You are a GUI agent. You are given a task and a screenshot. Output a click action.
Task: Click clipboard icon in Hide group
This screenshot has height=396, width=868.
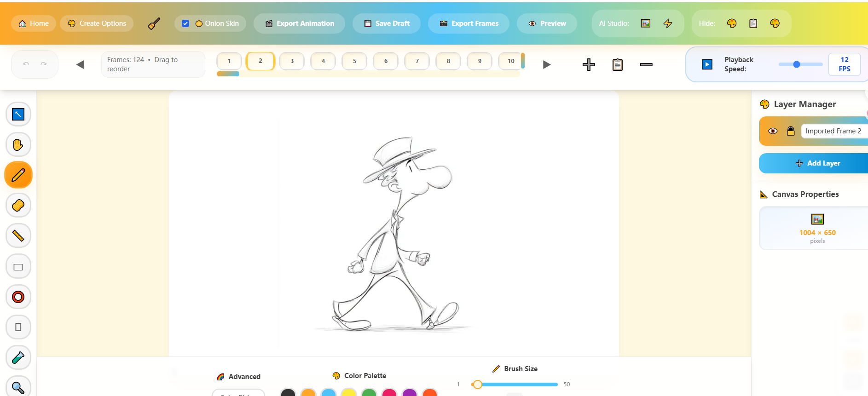pyautogui.click(x=753, y=23)
